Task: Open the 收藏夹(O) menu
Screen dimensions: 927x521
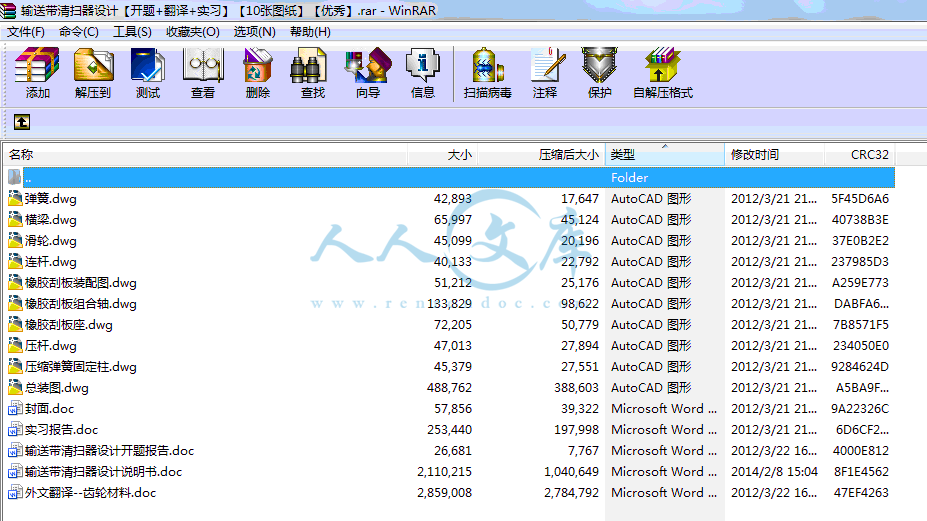Action: point(193,32)
